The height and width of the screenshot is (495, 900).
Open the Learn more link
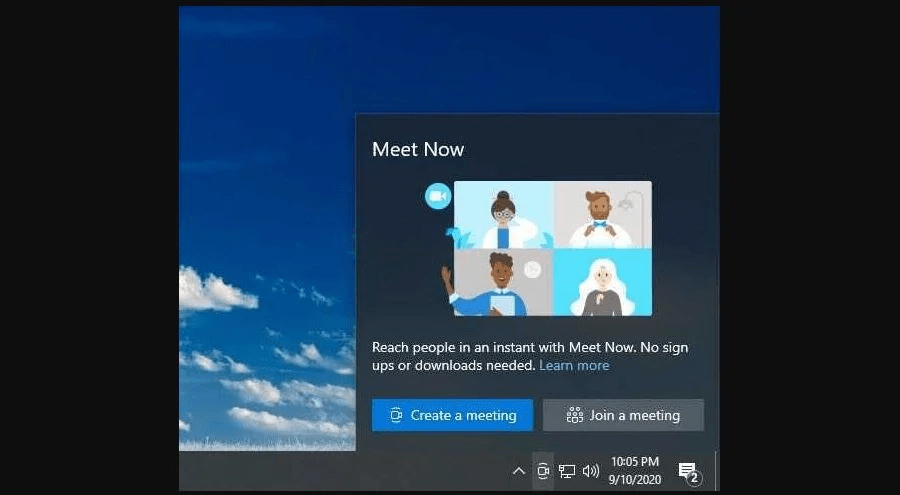[574, 365]
